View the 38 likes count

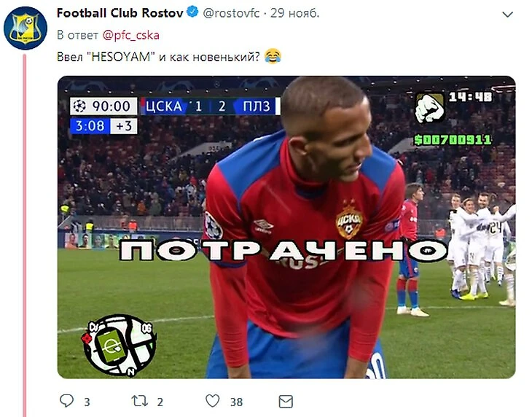click(x=236, y=402)
